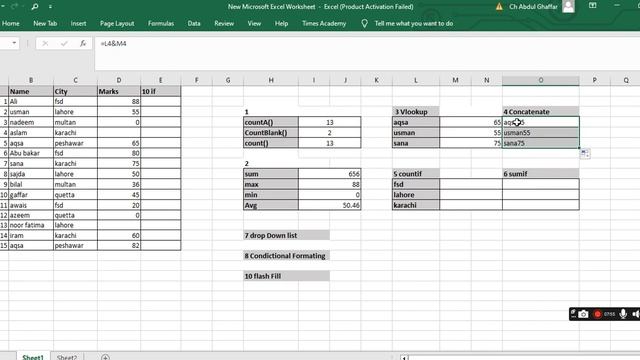Open the Data ribbon tab
Image resolution: width=640 pixels, height=360 pixels.
point(194,24)
